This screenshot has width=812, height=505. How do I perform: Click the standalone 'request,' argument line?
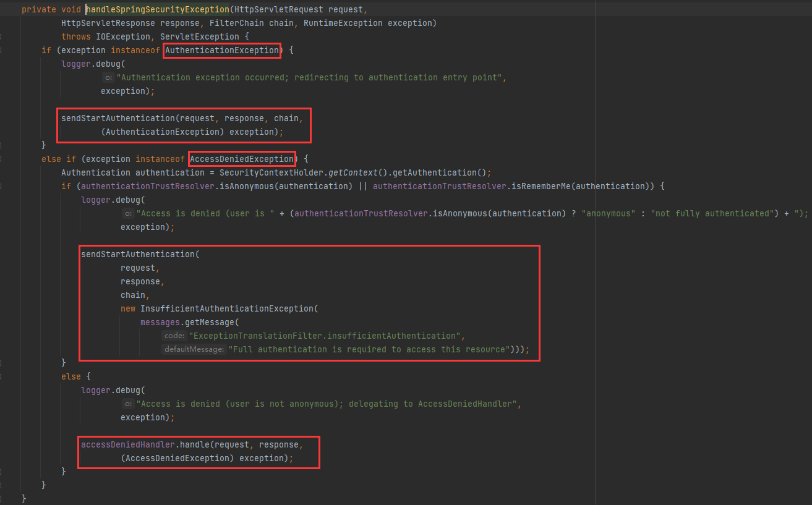(x=140, y=268)
